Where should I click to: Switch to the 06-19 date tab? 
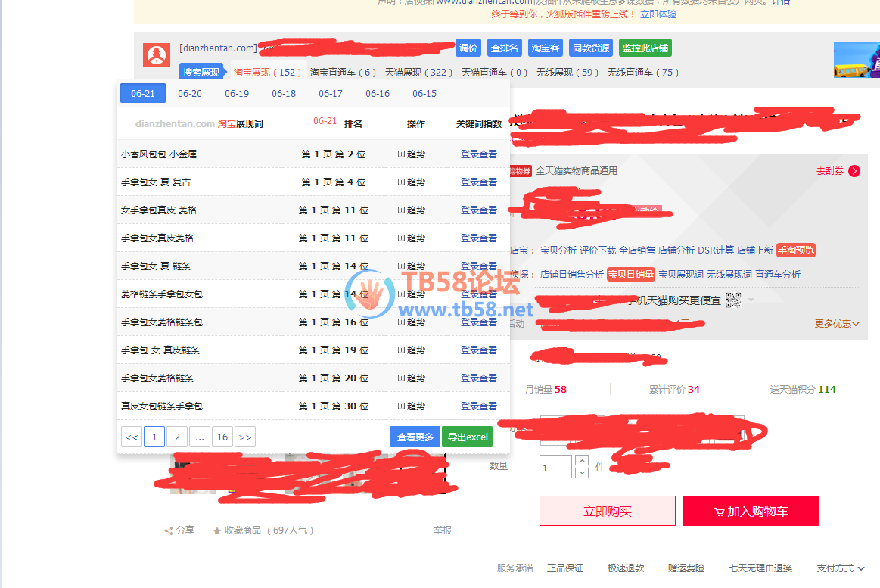pyautogui.click(x=237, y=94)
